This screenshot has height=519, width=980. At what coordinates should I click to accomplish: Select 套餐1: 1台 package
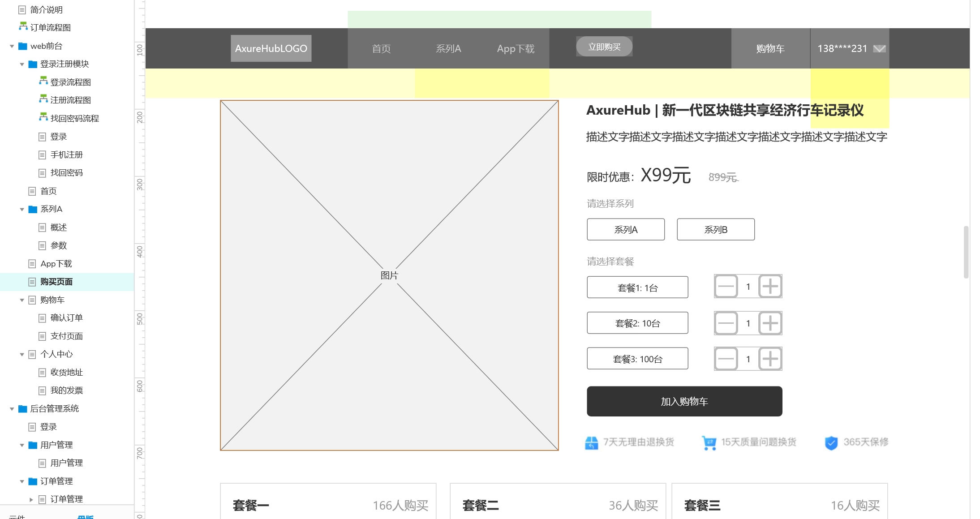click(x=637, y=287)
